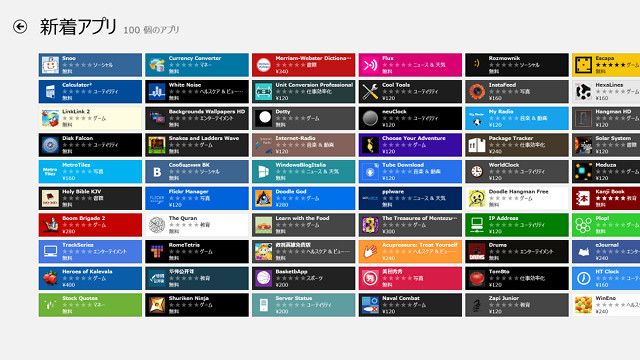Open the Cool Tools wrench icon
Screen dimensions: 640x360
(x=370, y=91)
